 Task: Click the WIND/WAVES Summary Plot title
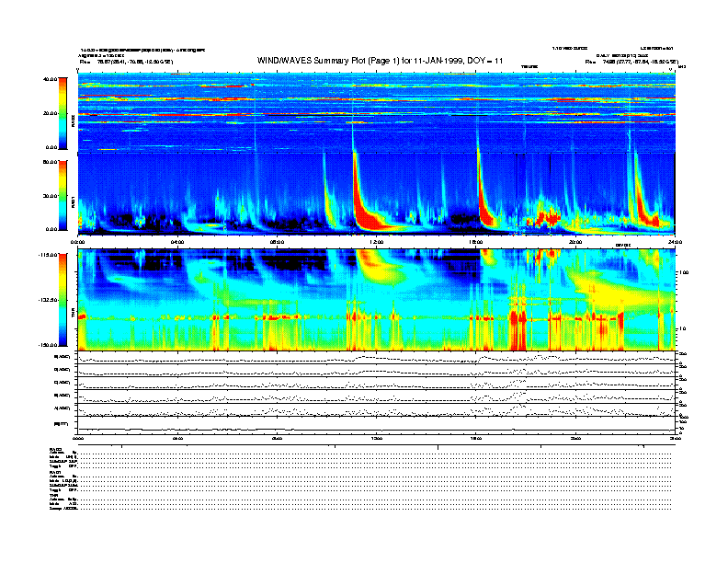tap(380, 61)
